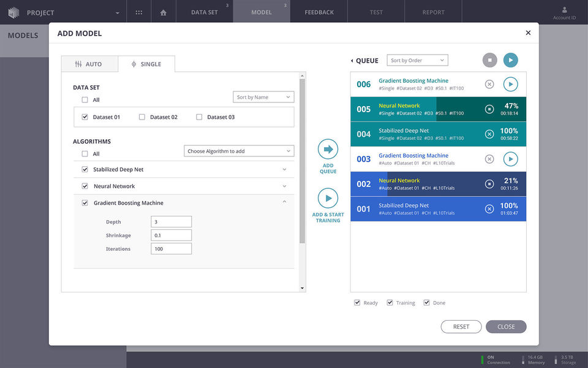Image resolution: width=588 pixels, height=368 pixels.
Task: Close the Add Model dialog with X
Action: 528,33
